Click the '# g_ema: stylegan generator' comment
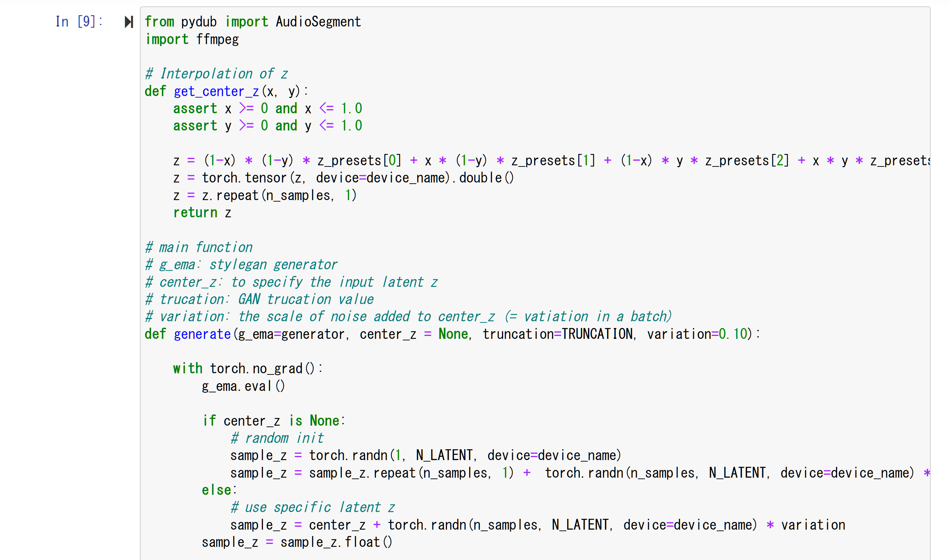 click(x=241, y=265)
